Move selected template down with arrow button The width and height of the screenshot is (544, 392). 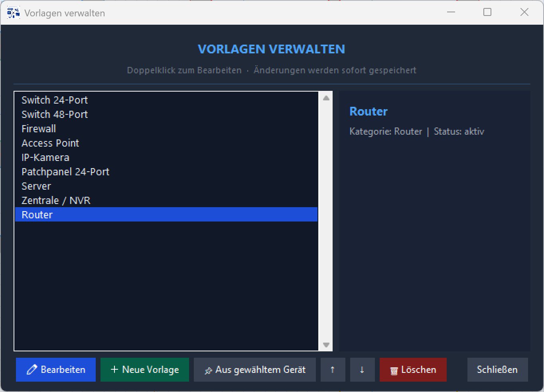click(363, 370)
